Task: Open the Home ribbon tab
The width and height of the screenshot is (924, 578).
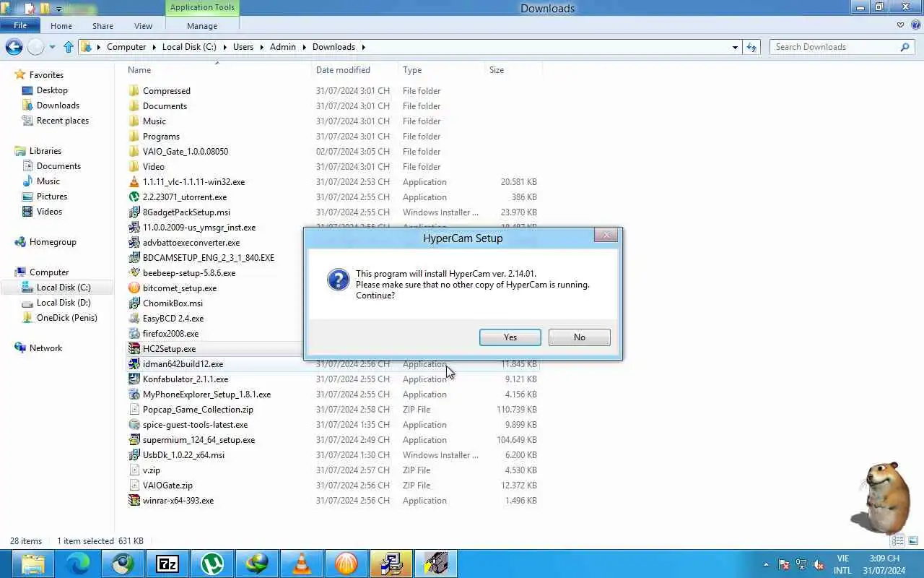Action: coord(61,26)
